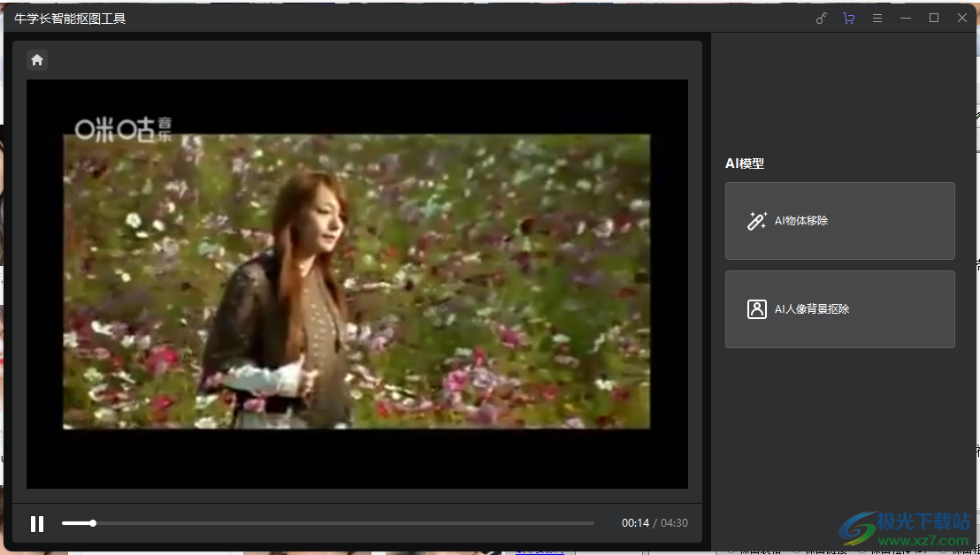Image resolution: width=980 pixels, height=555 pixels.
Task: Click the playback progress slider handle
Action: coord(93,523)
